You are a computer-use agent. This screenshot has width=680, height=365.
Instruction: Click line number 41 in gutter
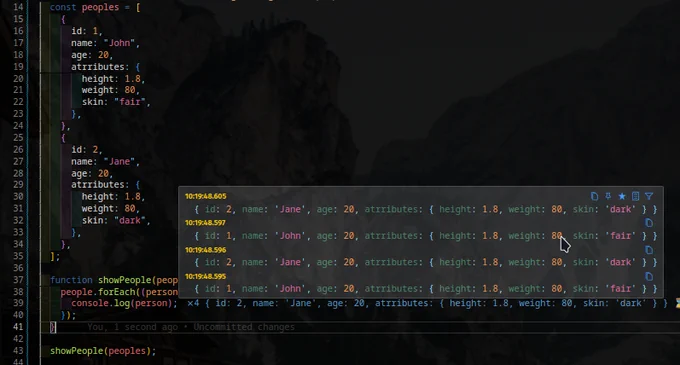[18, 327]
